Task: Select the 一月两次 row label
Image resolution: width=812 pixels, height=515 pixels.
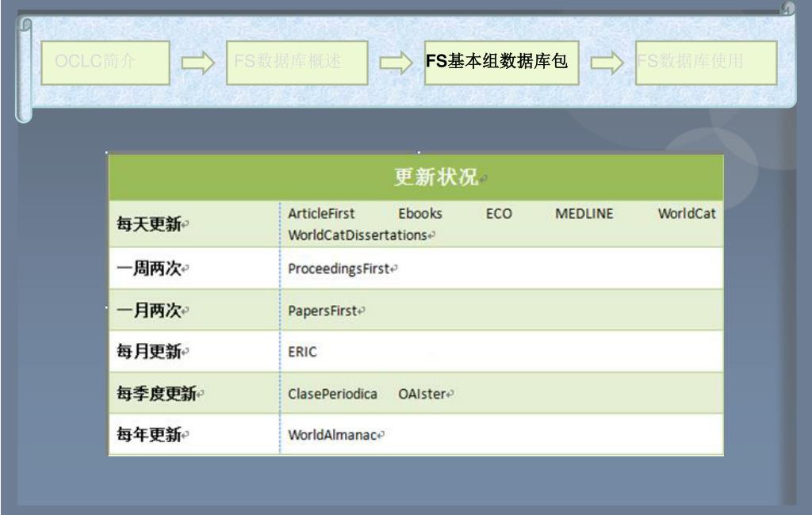Action: (x=149, y=310)
